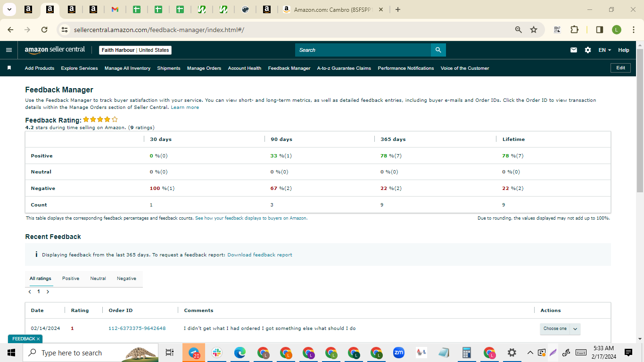Go to previous feedback page arrow
The width and height of the screenshot is (644, 362).
(x=30, y=292)
